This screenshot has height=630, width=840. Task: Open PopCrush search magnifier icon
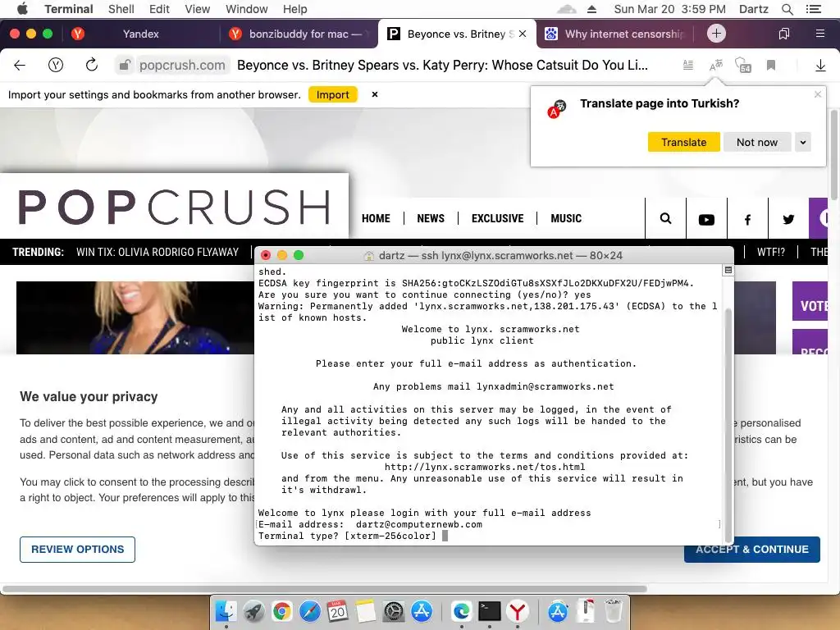click(666, 218)
